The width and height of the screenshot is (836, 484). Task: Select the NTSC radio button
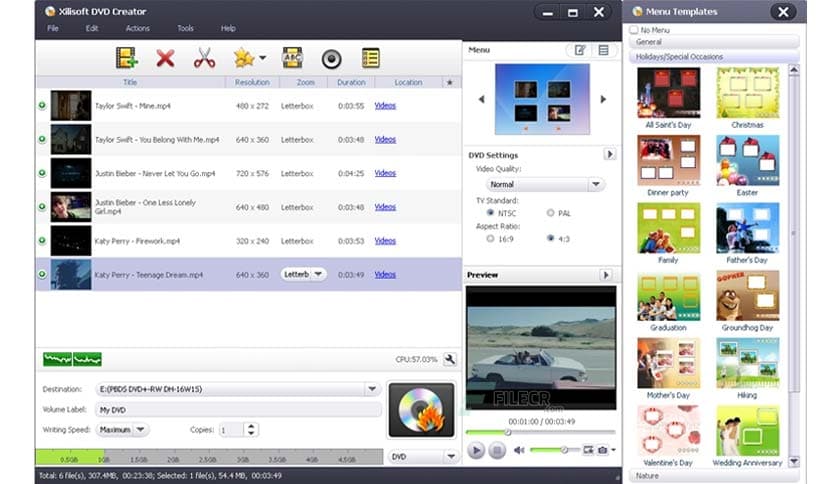[490, 213]
